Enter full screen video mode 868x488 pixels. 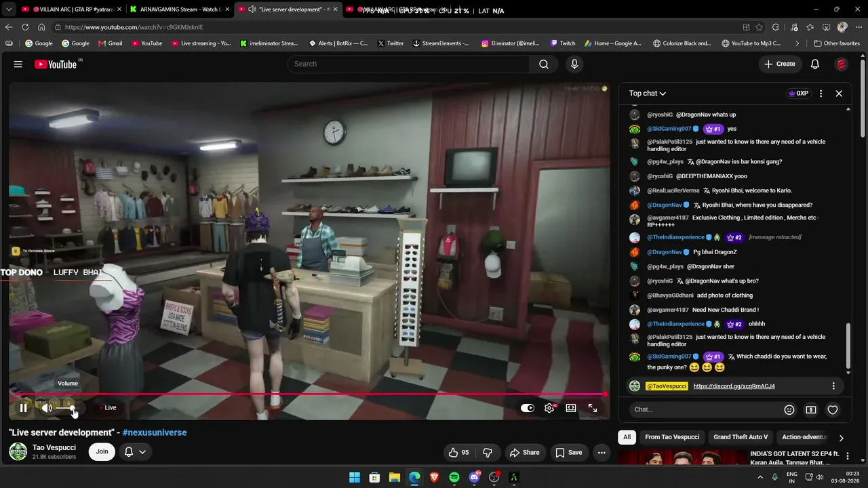[593, 408]
